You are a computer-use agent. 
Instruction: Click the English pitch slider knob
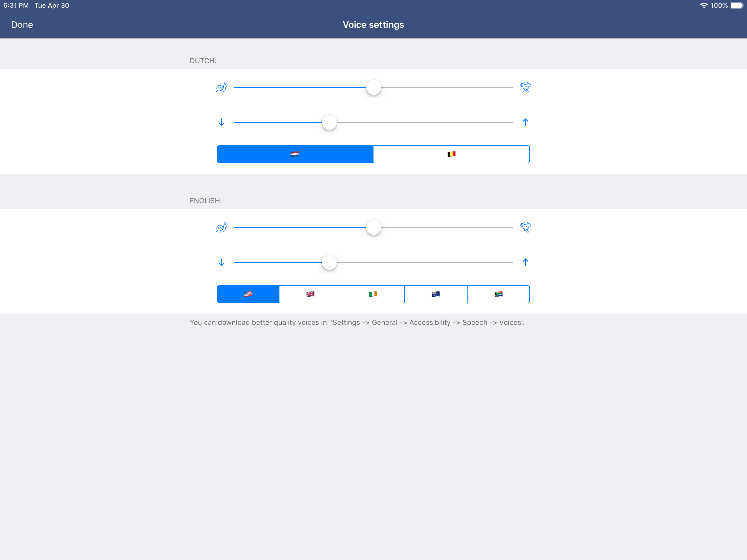(x=329, y=262)
